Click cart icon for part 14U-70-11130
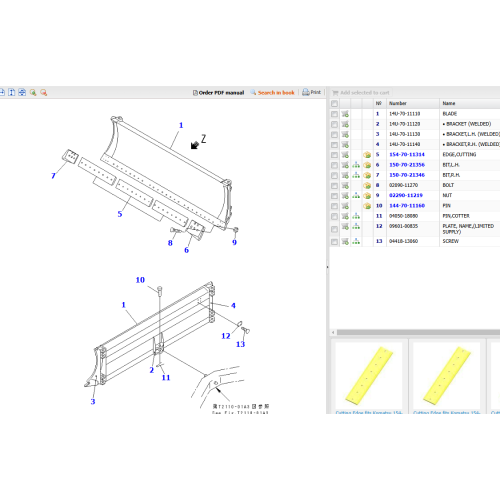 tap(345, 134)
